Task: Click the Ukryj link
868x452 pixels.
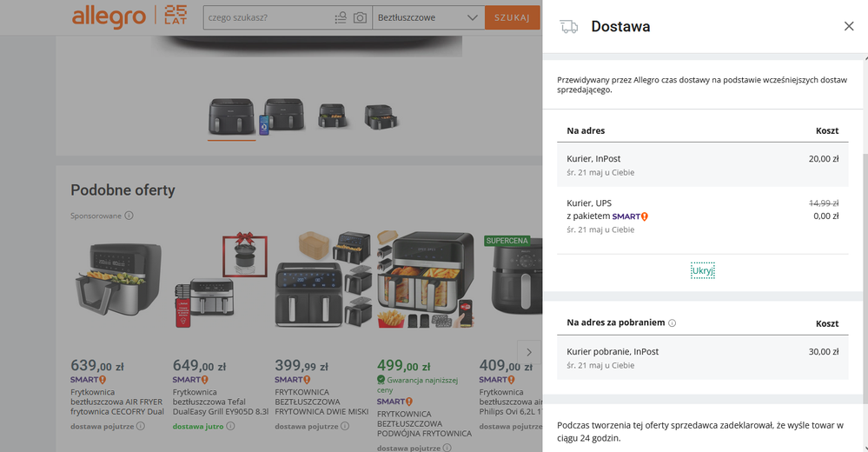Action: (x=703, y=270)
